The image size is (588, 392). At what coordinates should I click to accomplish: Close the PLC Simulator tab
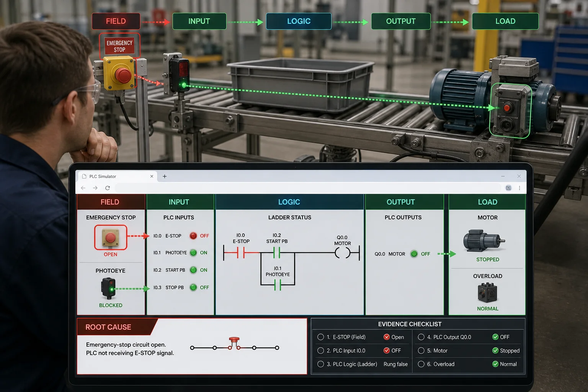click(152, 176)
